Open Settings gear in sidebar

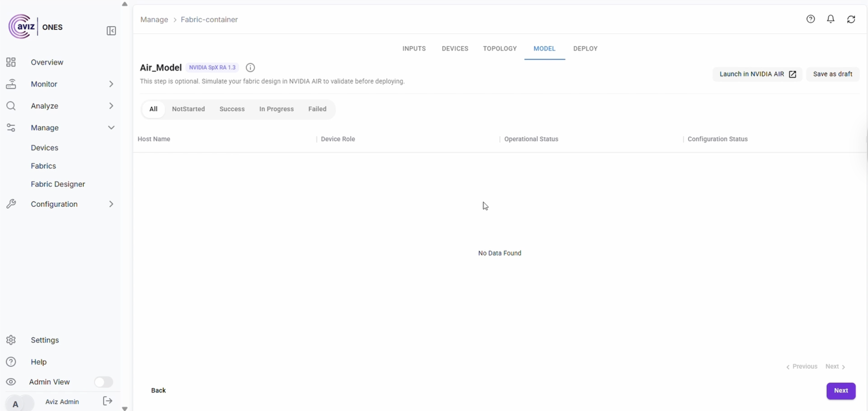click(x=11, y=340)
